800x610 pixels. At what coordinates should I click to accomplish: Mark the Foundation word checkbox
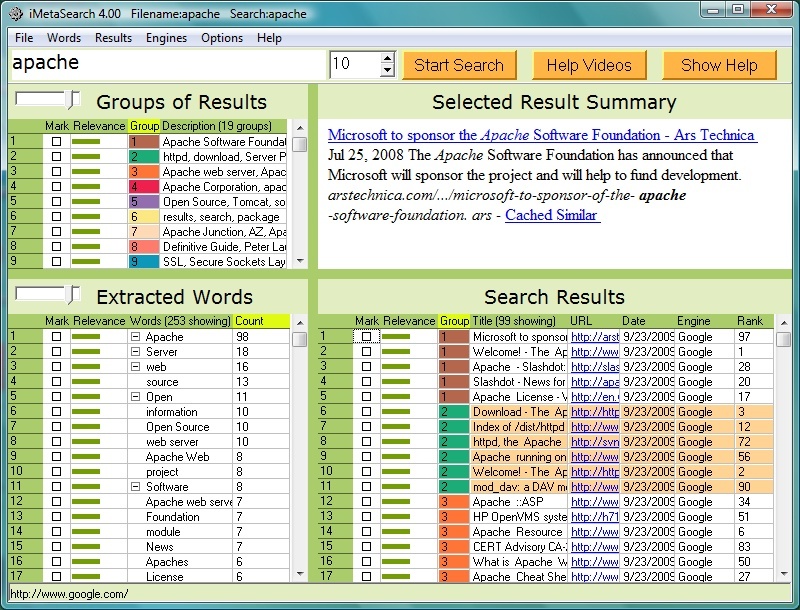pyautogui.click(x=57, y=517)
